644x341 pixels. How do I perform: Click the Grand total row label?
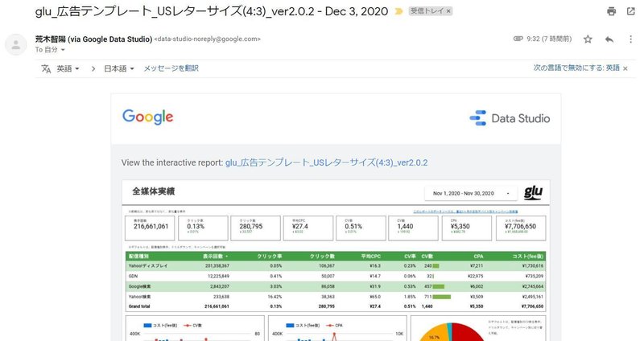point(139,306)
